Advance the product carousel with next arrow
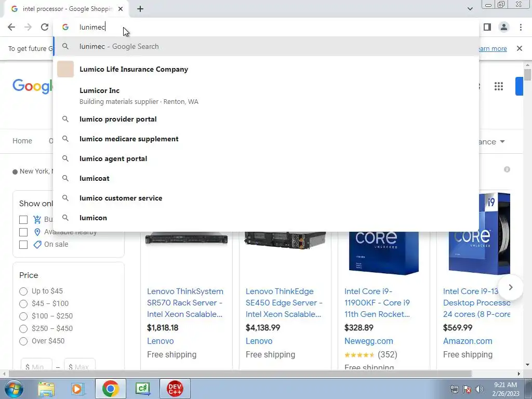This screenshot has height=399, width=532. click(x=510, y=287)
